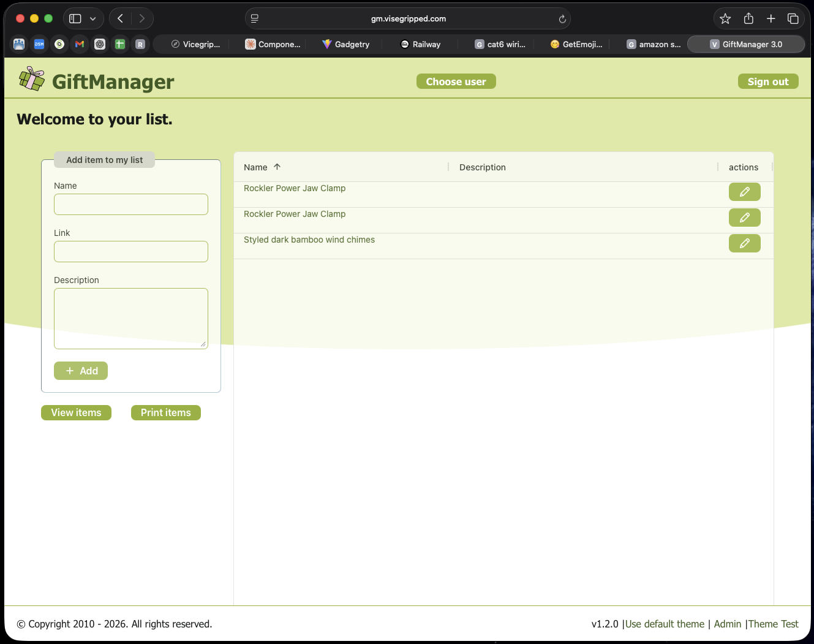The height and width of the screenshot is (644, 814).
Task: Show the tab overview
Action: 793,18
